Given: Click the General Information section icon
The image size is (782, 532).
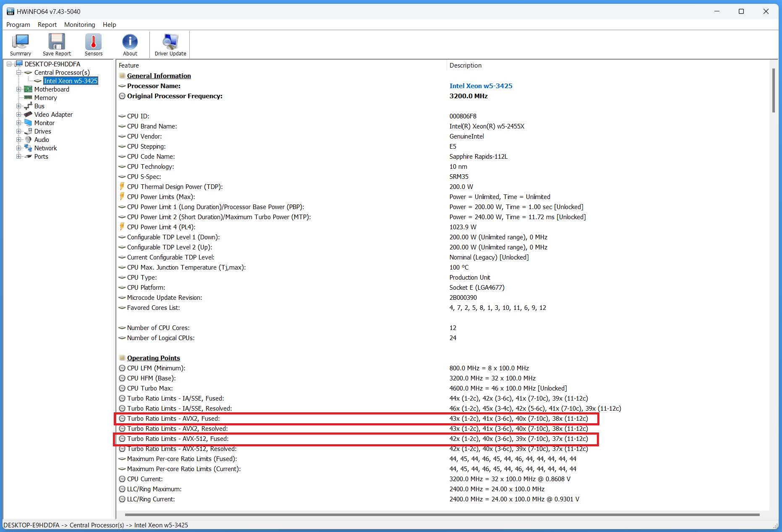Looking at the screenshot, I should tap(122, 76).
